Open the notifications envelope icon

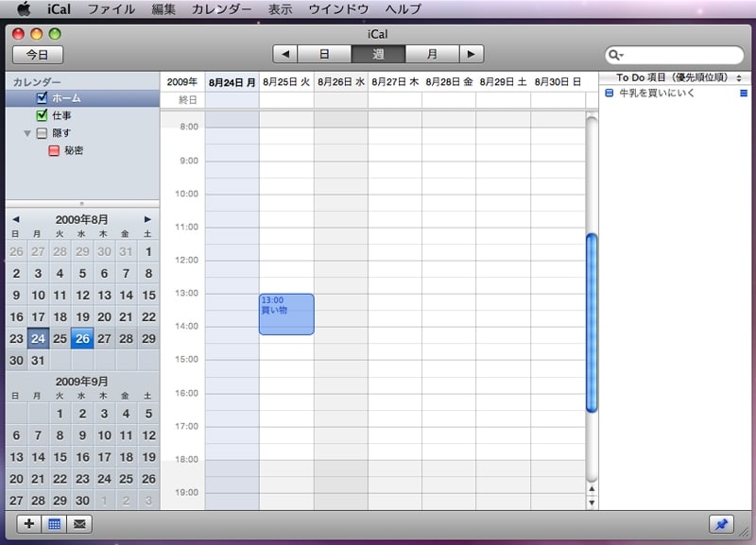tap(79, 524)
